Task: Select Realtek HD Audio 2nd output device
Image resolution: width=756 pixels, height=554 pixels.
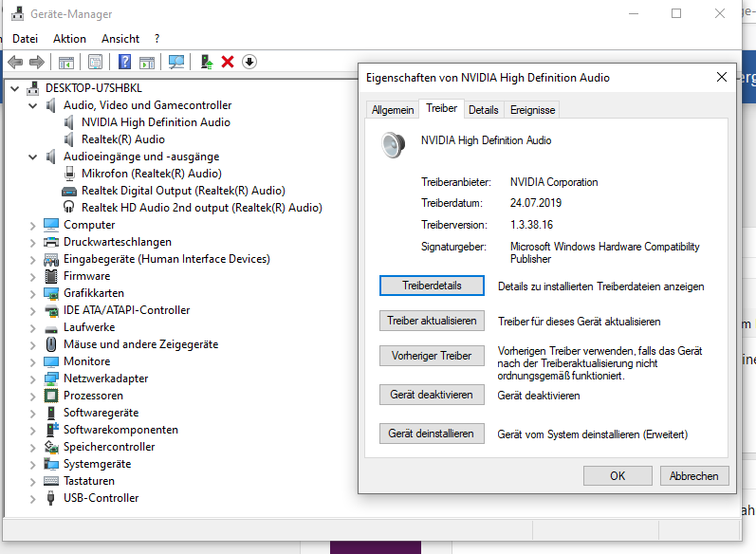Action: (201, 208)
